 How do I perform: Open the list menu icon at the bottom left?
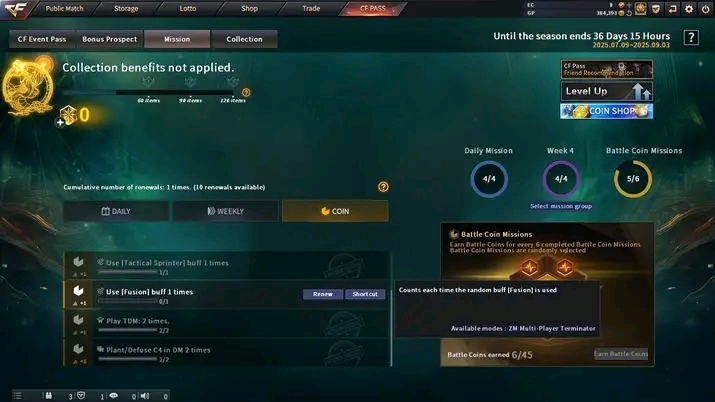pos(17,396)
